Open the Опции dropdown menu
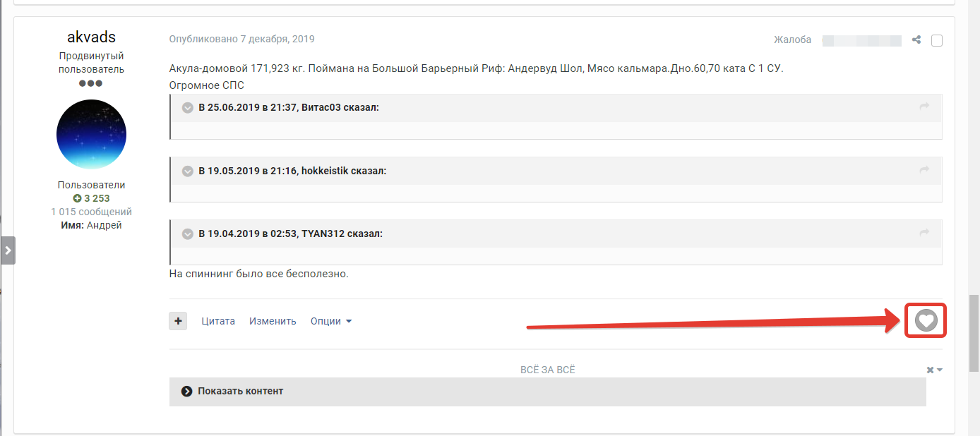Viewport: 980px width, 436px height. (x=331, y=321)
